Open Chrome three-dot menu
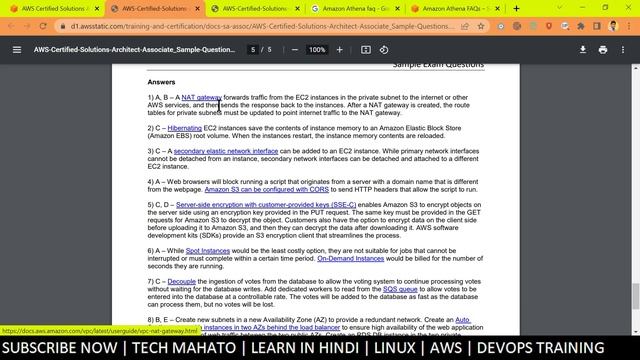 (629, 26)
